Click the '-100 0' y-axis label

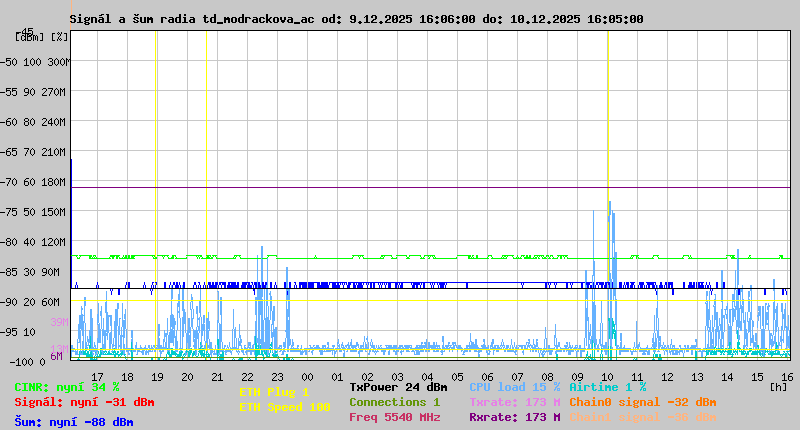tap(27, 362)
